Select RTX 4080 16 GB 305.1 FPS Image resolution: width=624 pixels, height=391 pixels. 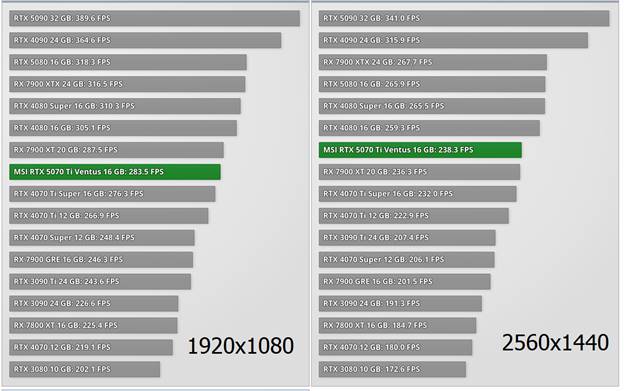click(x=123, y=128)
